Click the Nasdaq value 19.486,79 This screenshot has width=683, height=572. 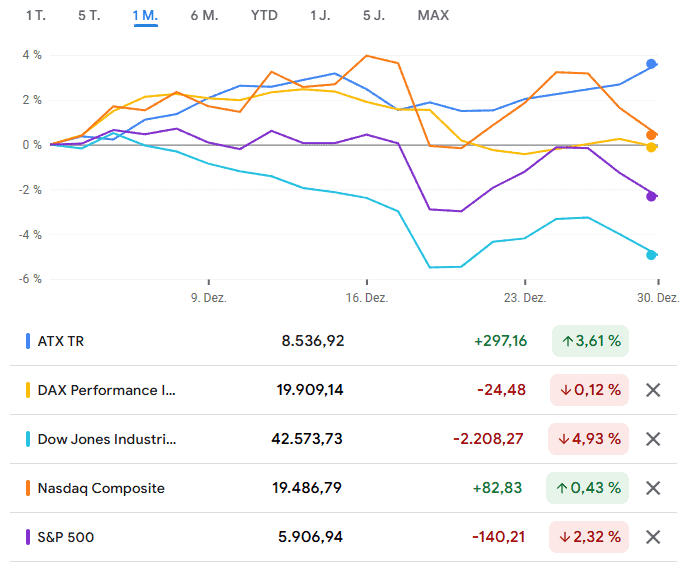[x=307, y=487]
